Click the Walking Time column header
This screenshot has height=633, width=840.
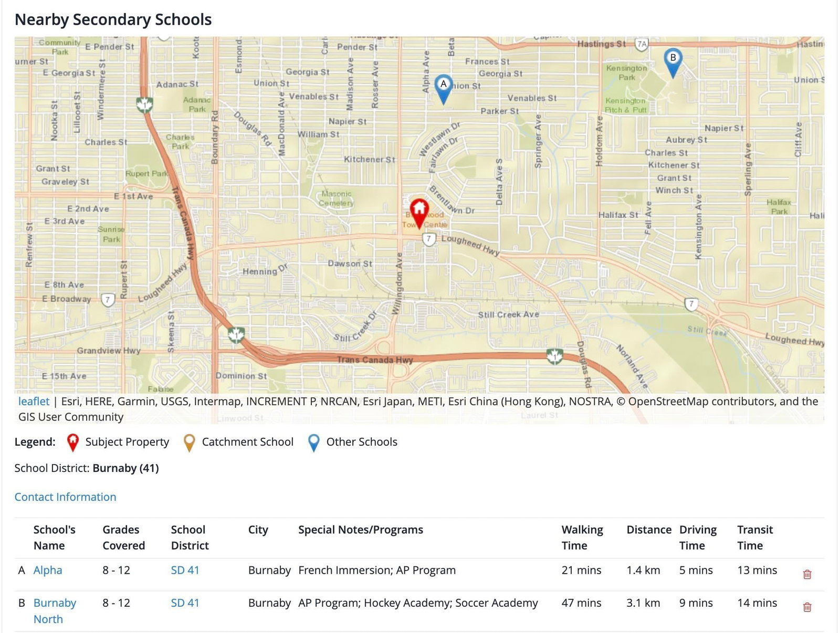pos(582,537)
